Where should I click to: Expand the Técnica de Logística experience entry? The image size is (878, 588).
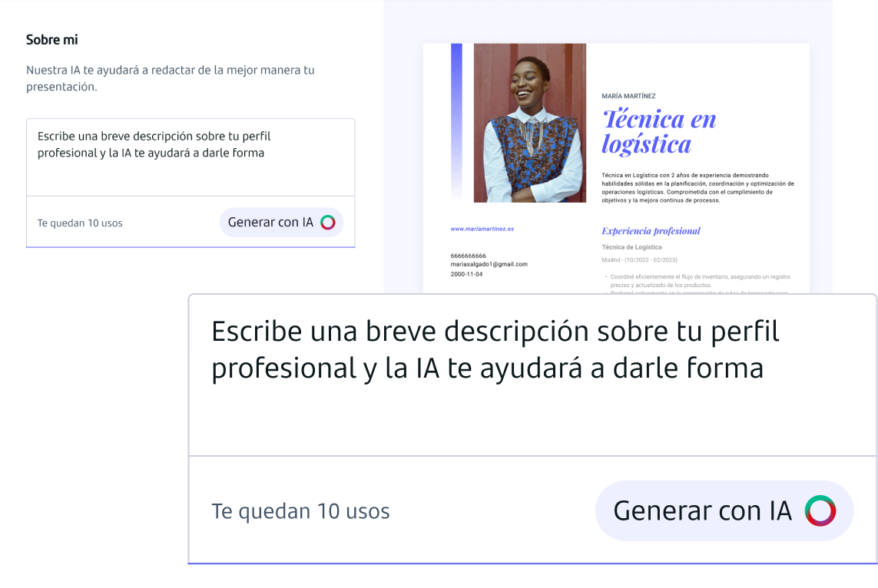[631, 246]
